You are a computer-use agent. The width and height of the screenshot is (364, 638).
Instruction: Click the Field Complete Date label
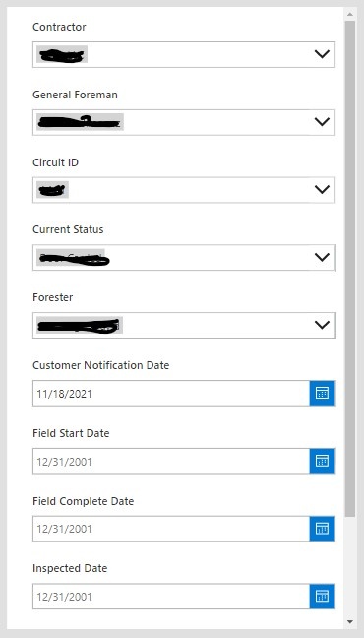point(84,501)
